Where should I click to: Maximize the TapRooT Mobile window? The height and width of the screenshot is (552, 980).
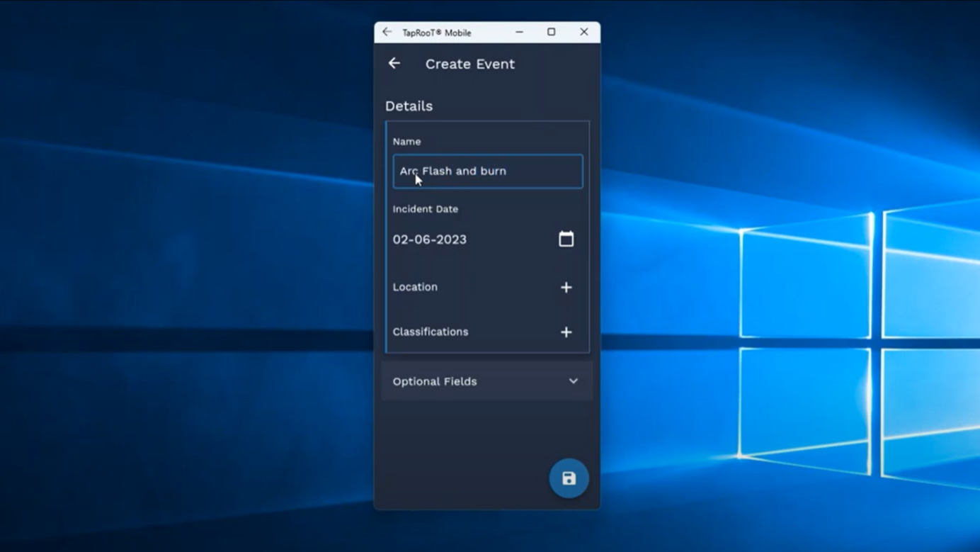click(x=551, y=32)
